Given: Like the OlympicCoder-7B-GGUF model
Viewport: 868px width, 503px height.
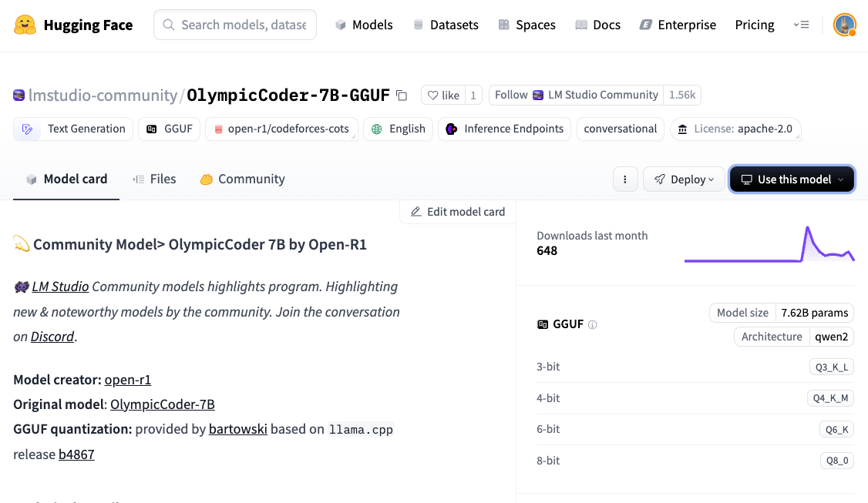Looking at the screenshot, I should (443, 96).
